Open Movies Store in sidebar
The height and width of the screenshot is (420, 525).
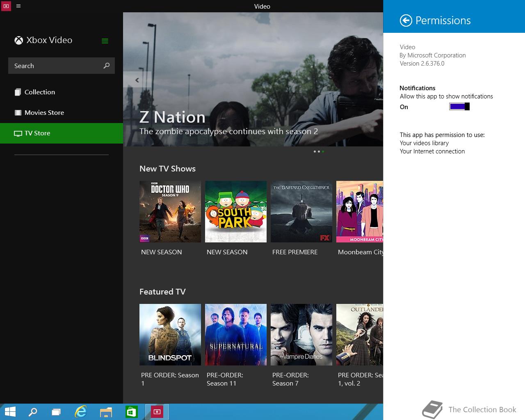coord(62,112)
